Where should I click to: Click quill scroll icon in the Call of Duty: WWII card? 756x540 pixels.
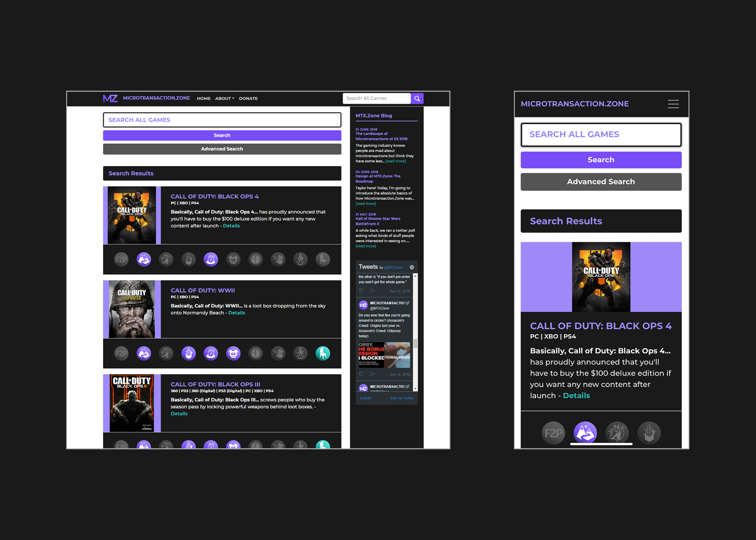click(x=278, y=353)
